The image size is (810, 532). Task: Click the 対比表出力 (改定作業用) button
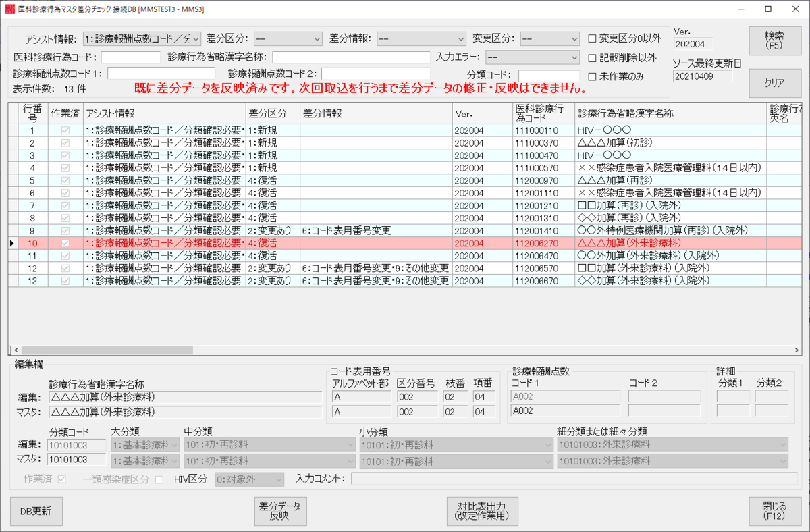tap(482, 511)
